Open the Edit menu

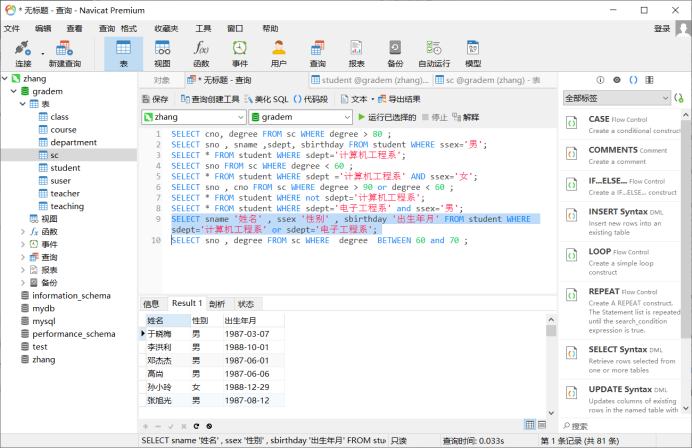(43, 29)
